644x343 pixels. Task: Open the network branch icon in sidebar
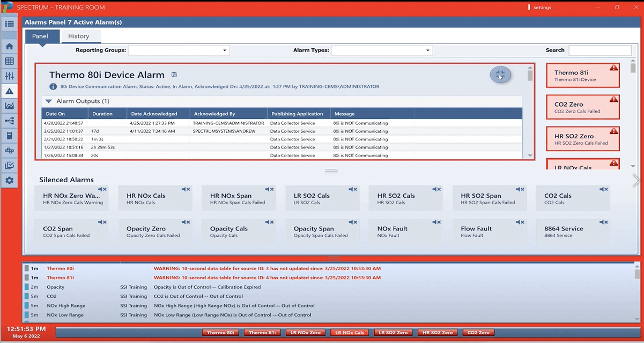[x=9, y=121]
